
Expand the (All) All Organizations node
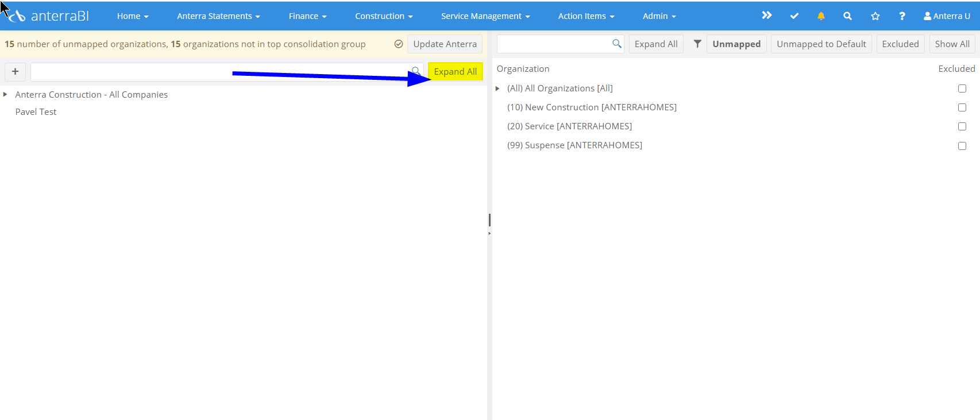click(497, 88)
